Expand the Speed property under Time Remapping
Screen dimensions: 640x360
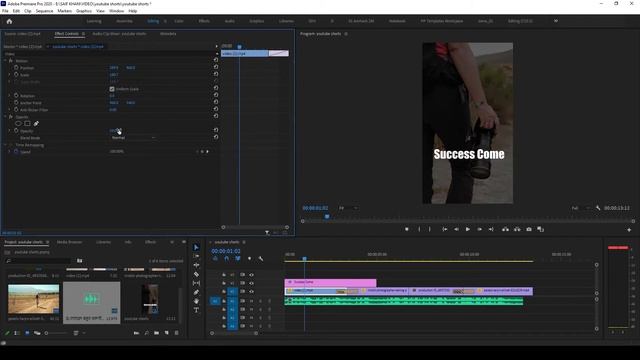pos(10,151)
